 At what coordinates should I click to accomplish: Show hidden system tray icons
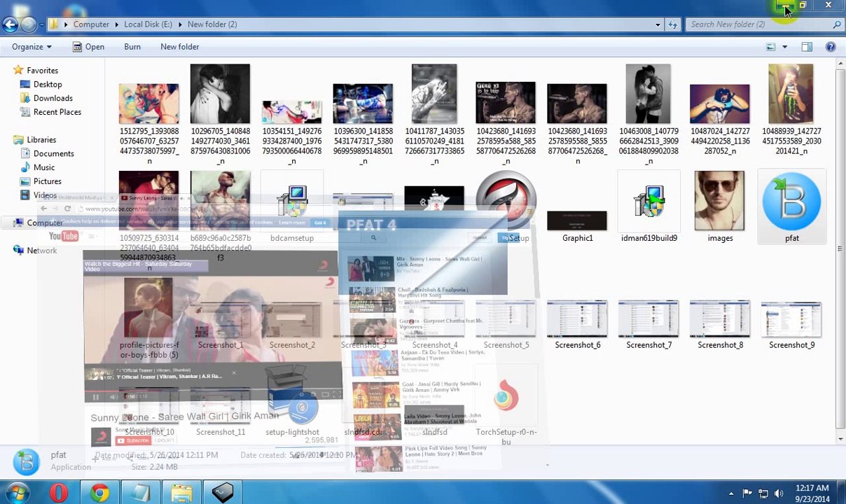point(731,493)
